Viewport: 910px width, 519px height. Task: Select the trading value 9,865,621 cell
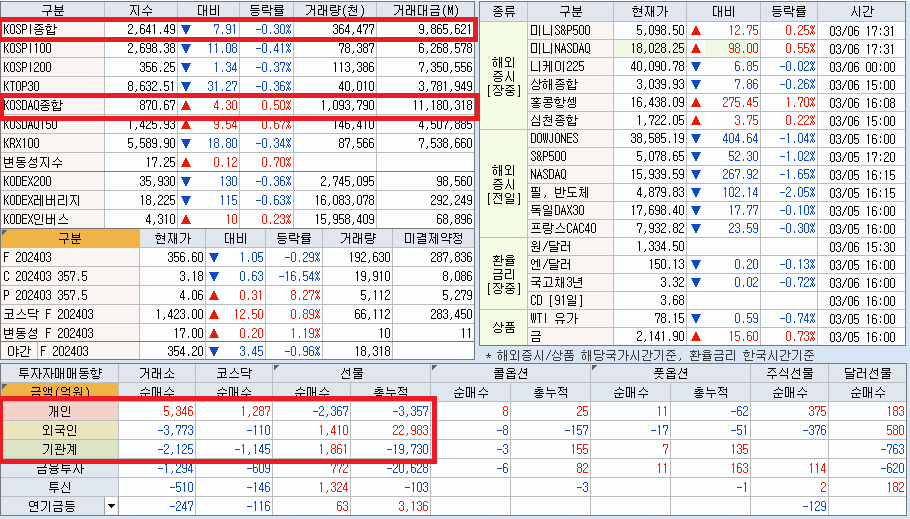[445, 29]
